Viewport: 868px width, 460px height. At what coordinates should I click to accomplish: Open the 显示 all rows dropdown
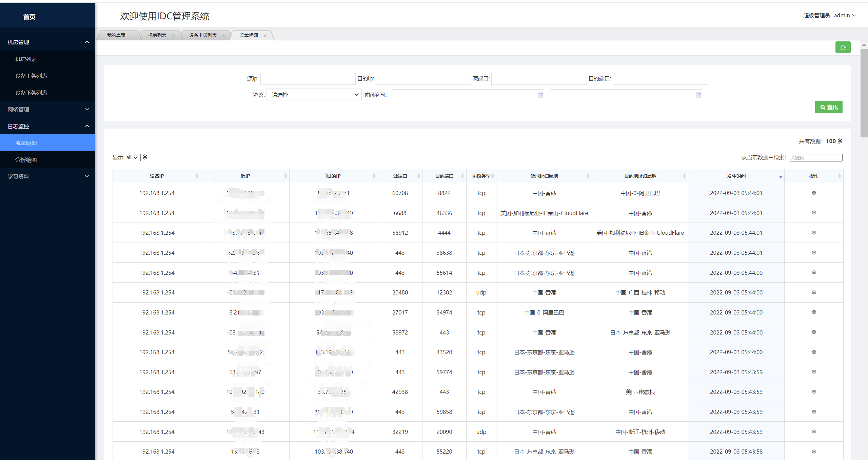133,157
